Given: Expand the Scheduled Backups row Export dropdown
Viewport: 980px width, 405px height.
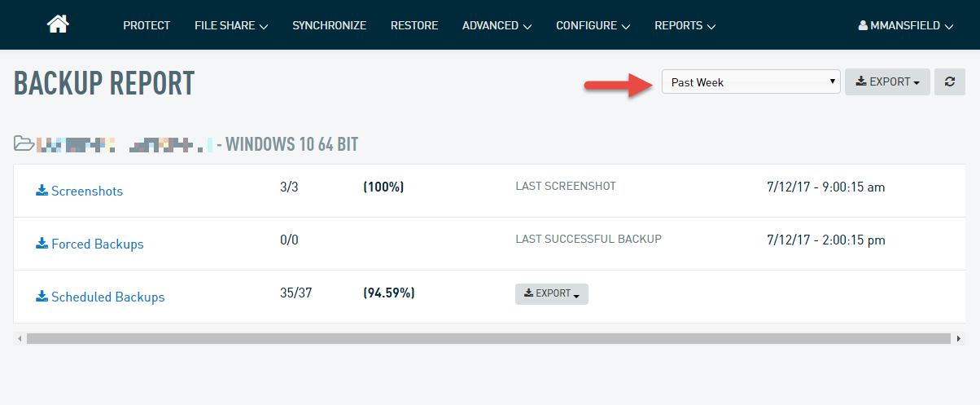Looking at the screenshot, I should [551, 293].
